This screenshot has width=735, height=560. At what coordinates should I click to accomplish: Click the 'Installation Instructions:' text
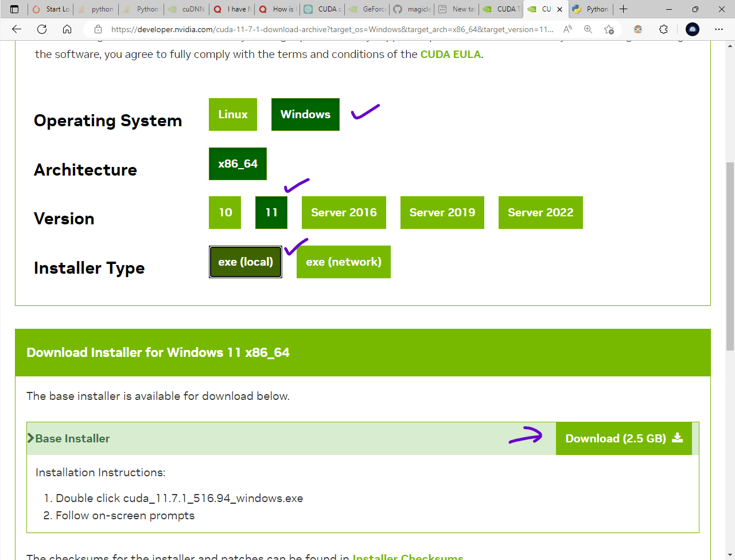[100, 472]
